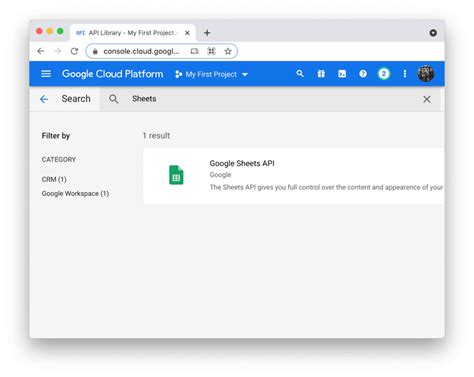Click the lock site info icon
The height and width of the screenshot is (377, 474).
point(95,51)
